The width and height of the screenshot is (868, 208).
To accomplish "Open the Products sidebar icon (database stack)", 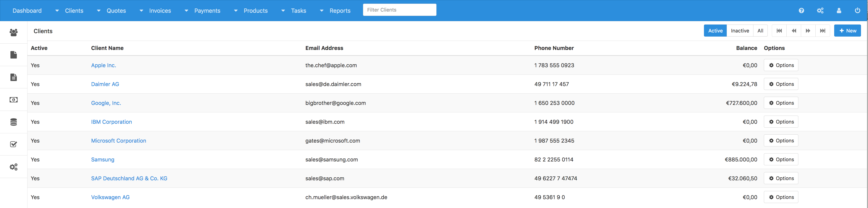I will coord(13,122).
